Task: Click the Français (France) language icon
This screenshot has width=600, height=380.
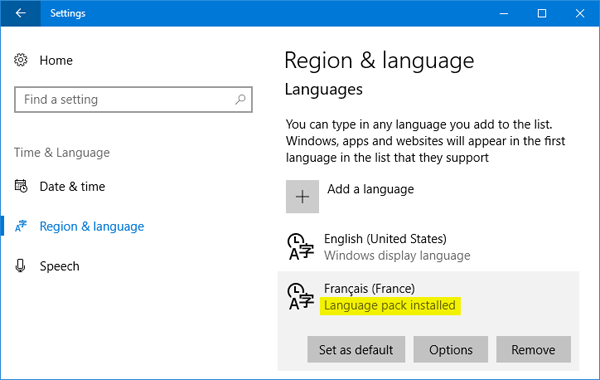Action: pos(301,297)
